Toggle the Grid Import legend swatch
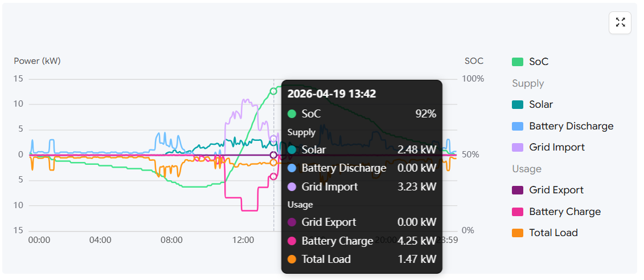The height and width of the screenshot is (280, 644). (x=518, y=147)
